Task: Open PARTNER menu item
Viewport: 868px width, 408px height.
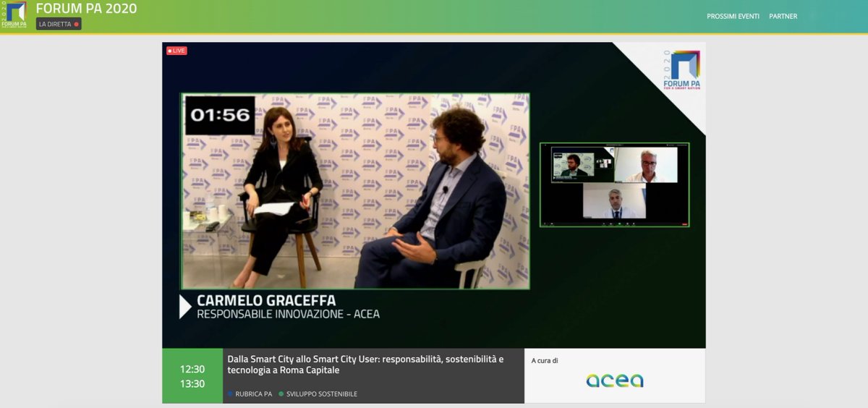Action: [x=783, y=16]
